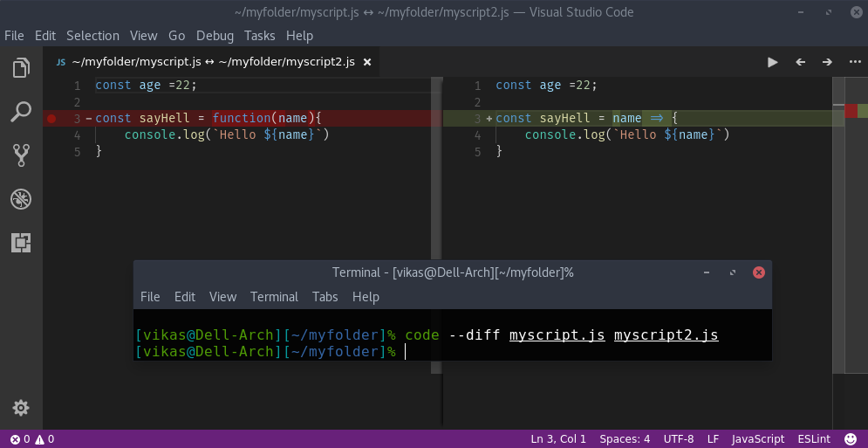Click 'myscript2.js' argument in terminal
Image resolution: width=868 pixels, height=448 pixels.
[666, 334]
